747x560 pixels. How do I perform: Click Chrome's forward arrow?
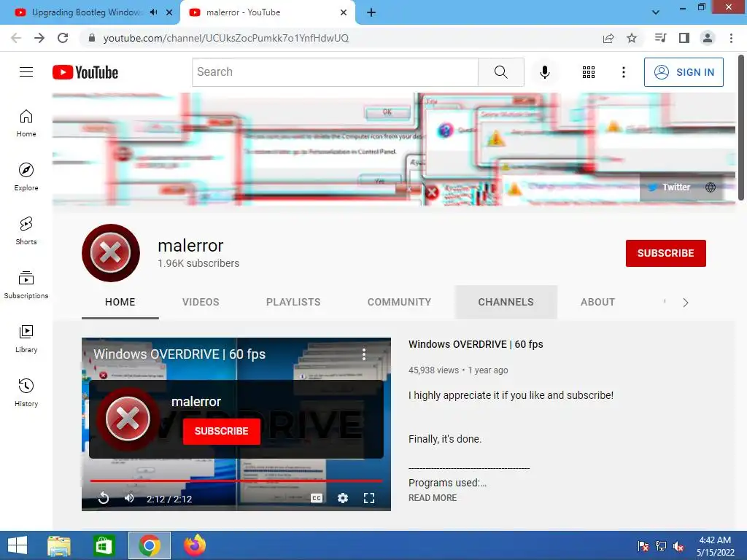pos(39,38)
